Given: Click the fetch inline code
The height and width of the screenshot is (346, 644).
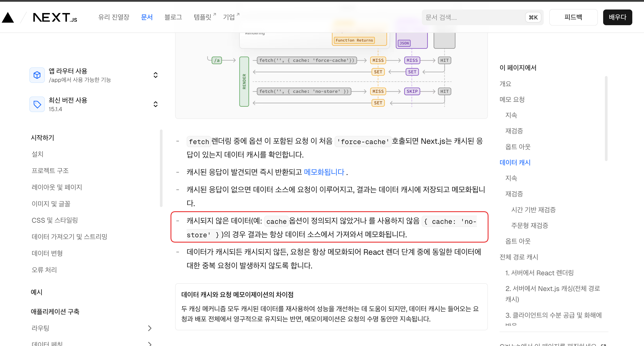Looking at the screenshot, I should click(x=199, y=142).
